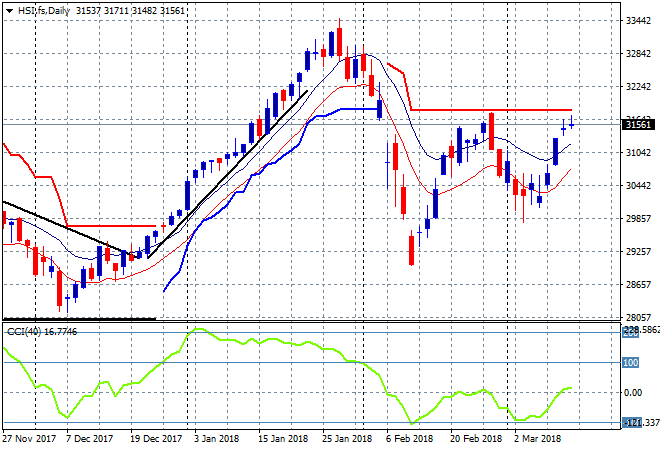
Task: Click the 28657 price axis label
Action: (x=638, y=285)
